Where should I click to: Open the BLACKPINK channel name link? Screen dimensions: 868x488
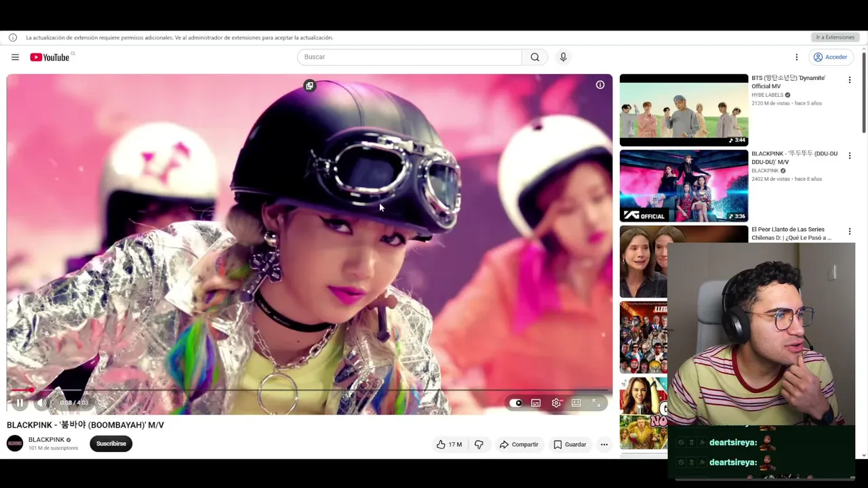tap(46, 440)
